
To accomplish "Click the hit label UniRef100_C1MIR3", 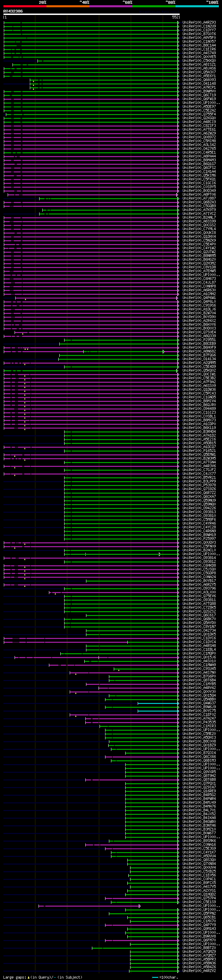I will point(199,726).
